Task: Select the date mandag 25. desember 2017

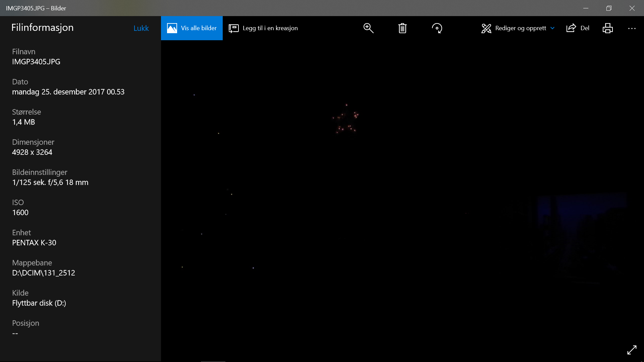Action: [x=68, y=92]
